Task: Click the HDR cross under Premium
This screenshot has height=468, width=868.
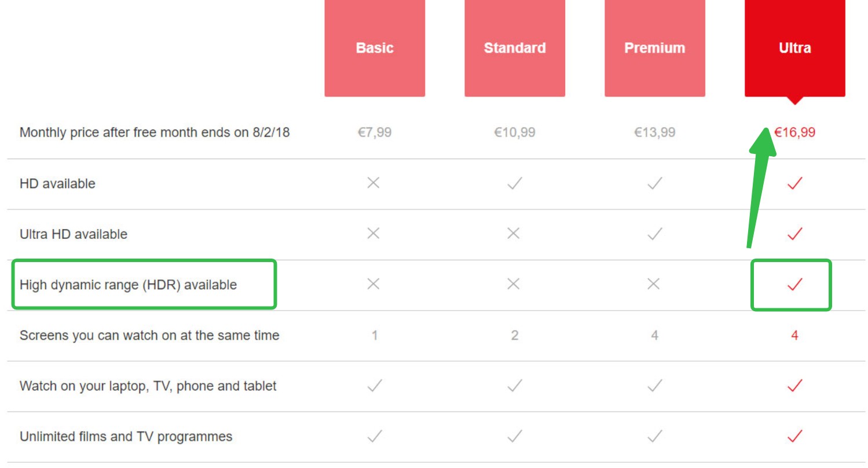Action: pyautogui.click(x=654, y=284)
